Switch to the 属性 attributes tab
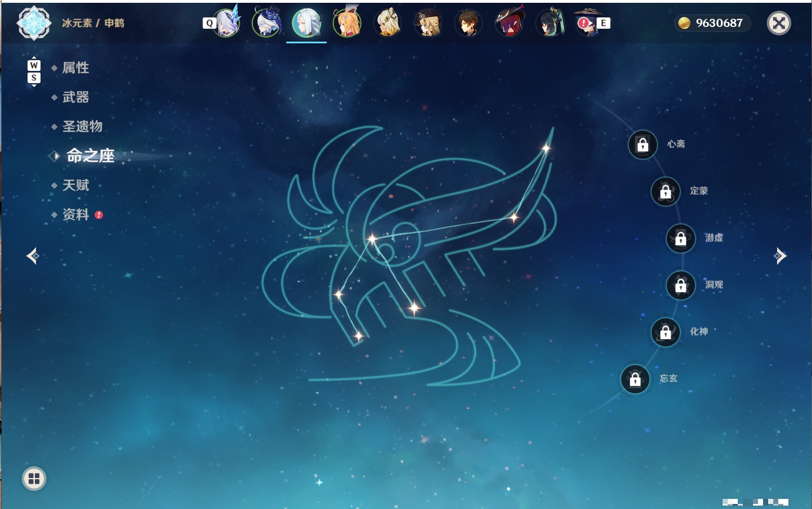This screenshot has width=812, height=509. coord(75,68)
